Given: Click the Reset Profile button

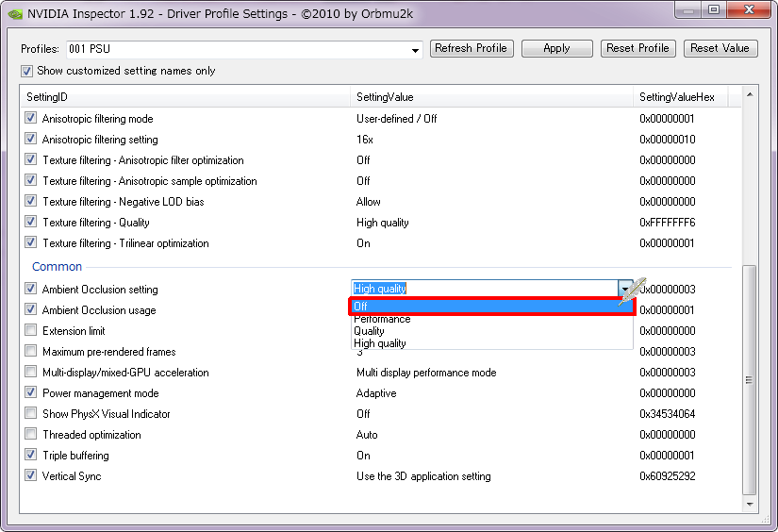Looking at the screenshot, I should [x=638, y=49].
